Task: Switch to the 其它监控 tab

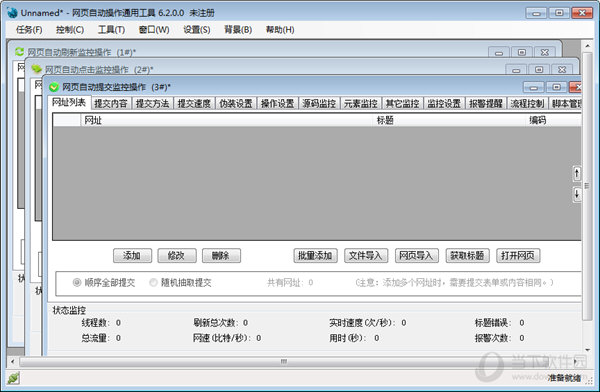Action: tap(403, 103)
